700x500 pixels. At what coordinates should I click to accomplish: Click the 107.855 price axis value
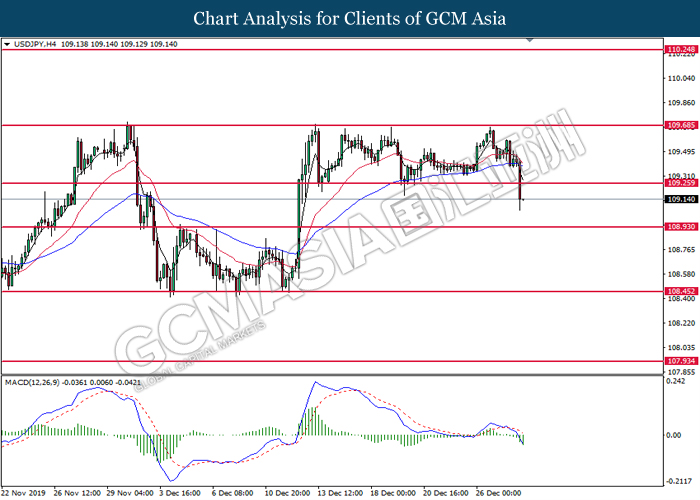681,372
